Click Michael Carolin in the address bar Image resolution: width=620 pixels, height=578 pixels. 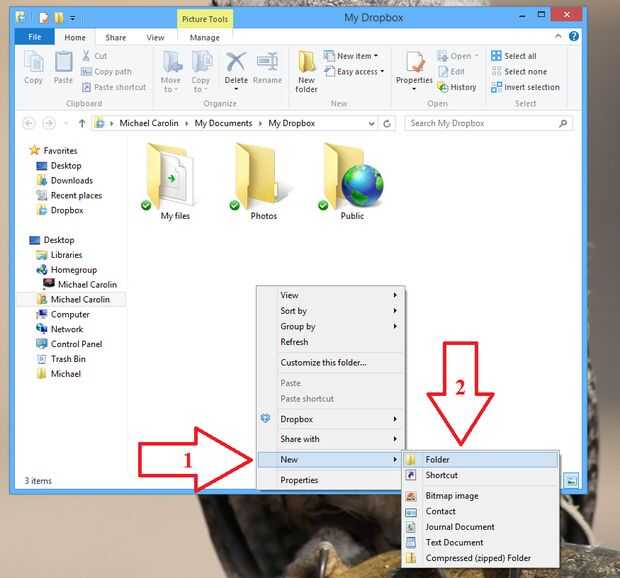click(149, 123)
